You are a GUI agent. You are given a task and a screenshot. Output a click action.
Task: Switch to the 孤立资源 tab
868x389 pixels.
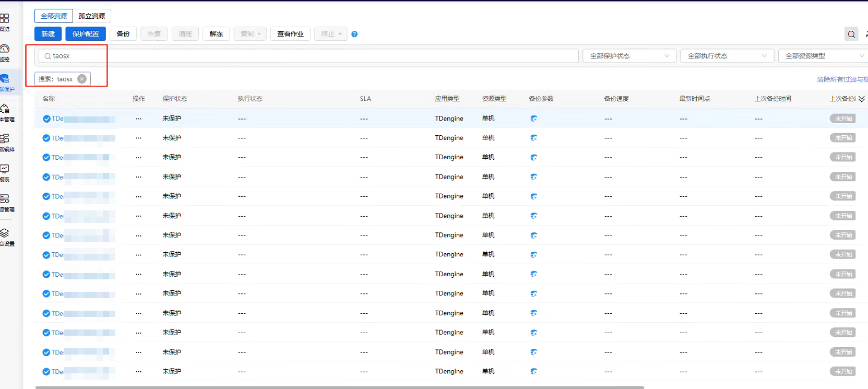(x=92, y=16)
